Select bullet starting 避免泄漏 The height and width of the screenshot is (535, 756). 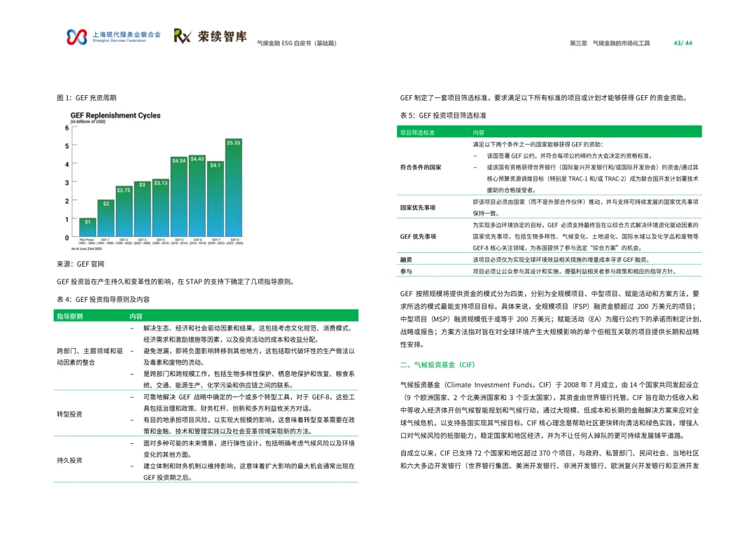pyautogui.click(x=248, y=356)
